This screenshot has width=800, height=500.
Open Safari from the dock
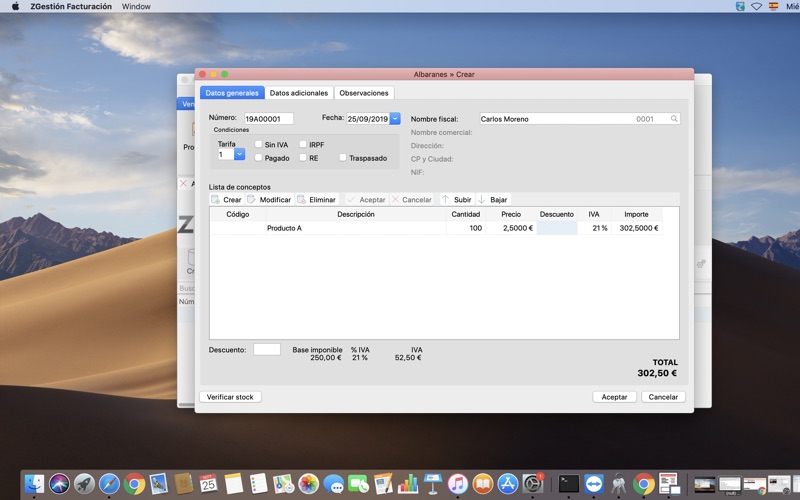tap(109, 484)
